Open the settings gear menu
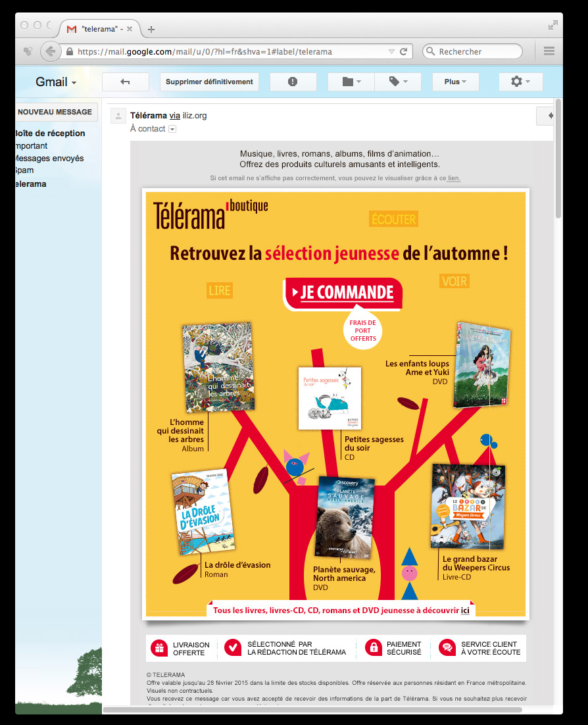The image size is (588, 725). pos(520,82)
